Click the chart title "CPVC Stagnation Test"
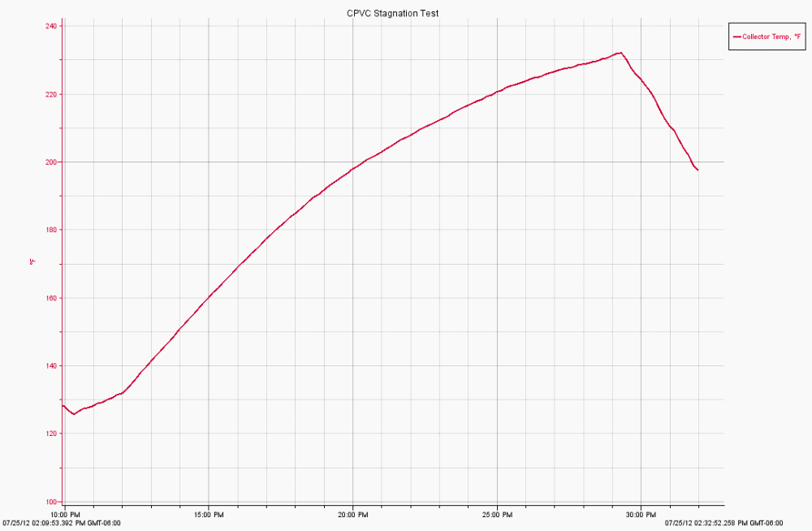 [392, 14]
